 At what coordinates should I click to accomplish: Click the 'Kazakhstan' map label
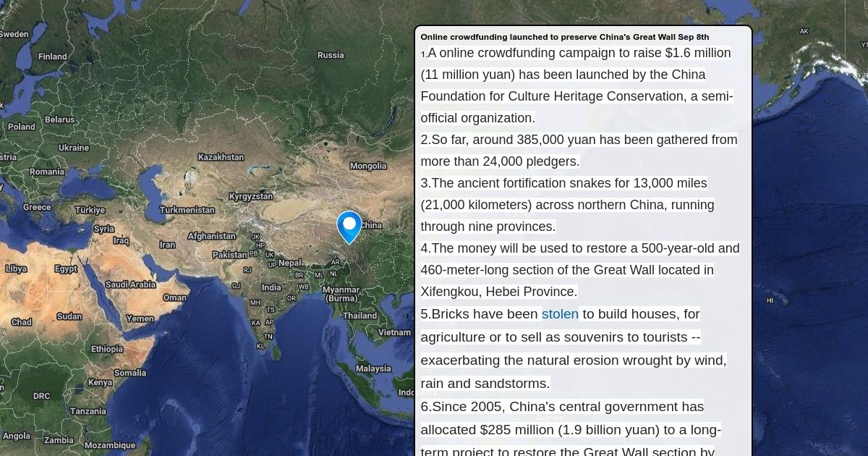221,157
